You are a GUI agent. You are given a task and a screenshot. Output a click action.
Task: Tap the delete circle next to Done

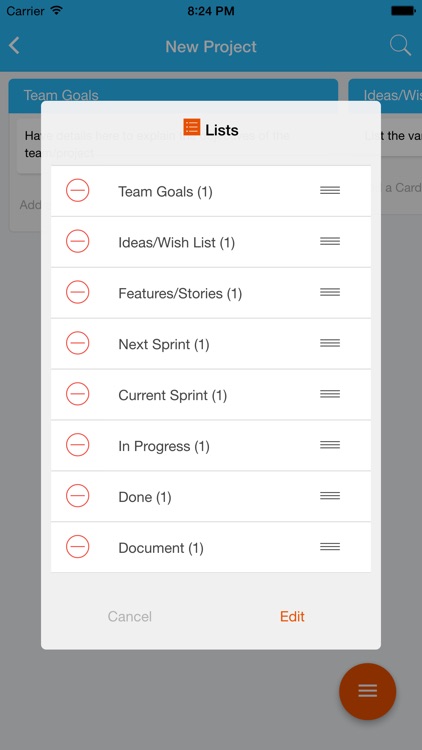click(x=78, y=496)
